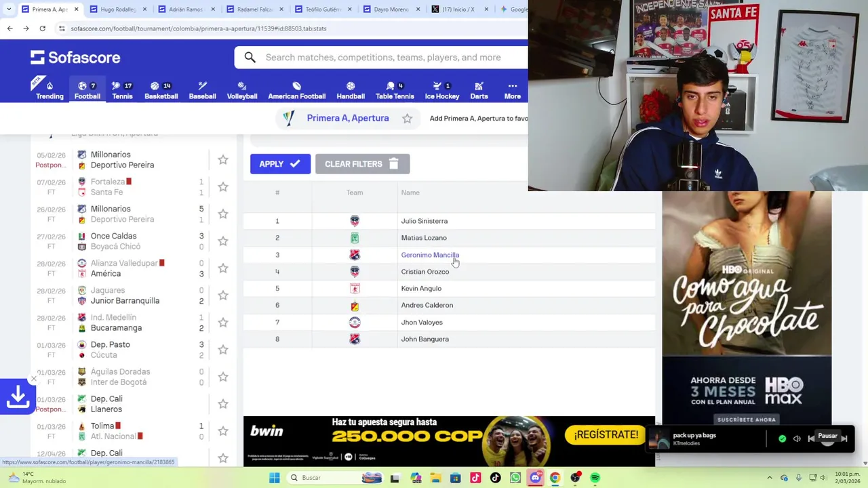This screenshot has width=868, height=488.
Task: Star the Fortaleza vs Santa Fe match
Action: coord(223,187)
